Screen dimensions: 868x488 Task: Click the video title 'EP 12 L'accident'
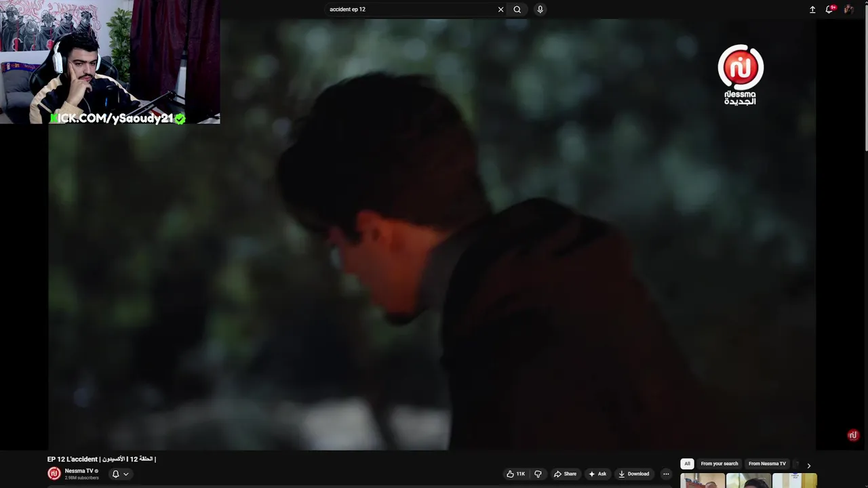102,459
